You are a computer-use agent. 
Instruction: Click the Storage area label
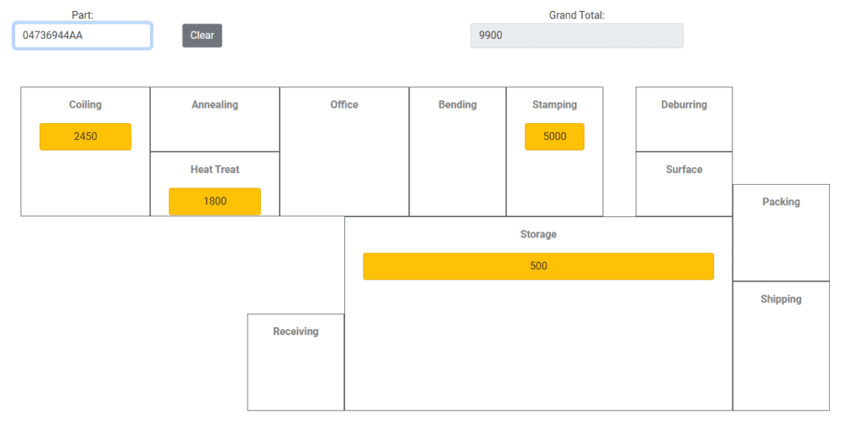pos(538,234)
